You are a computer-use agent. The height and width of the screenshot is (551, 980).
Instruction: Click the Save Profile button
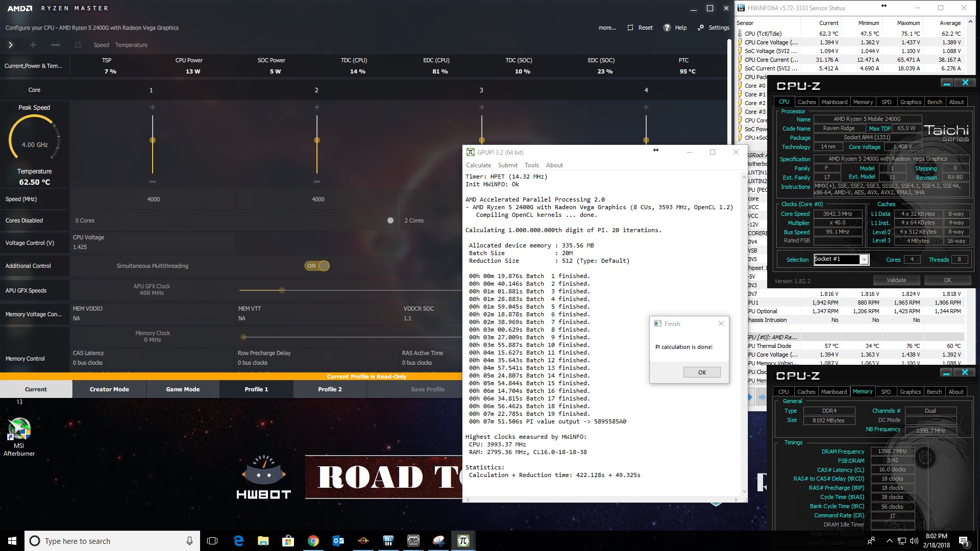point(428,389)
